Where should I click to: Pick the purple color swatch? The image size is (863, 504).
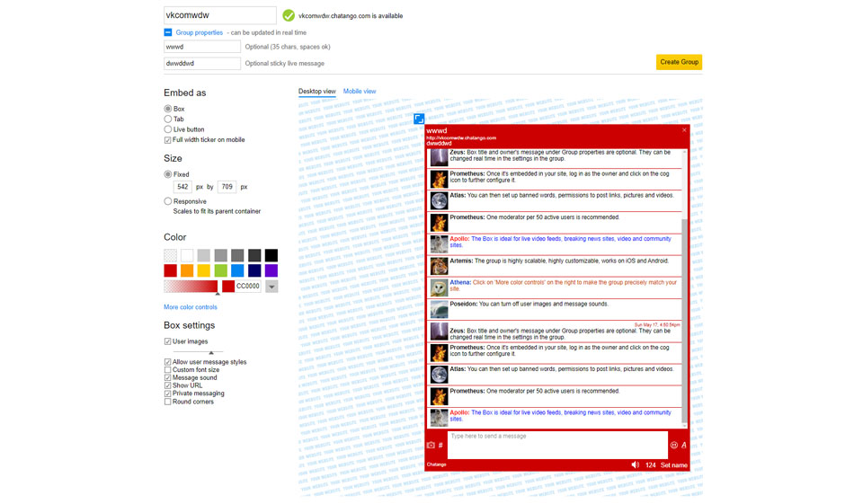[x=271, y=270]
